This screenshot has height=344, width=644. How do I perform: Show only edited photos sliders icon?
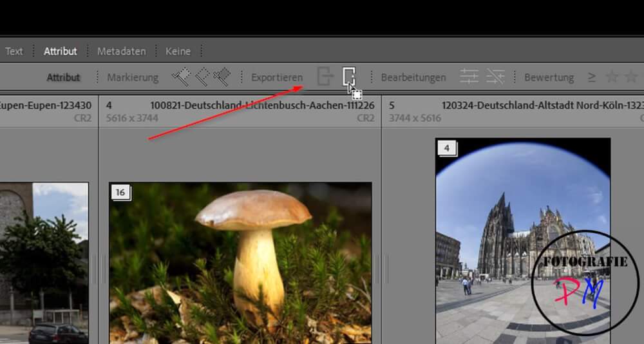click(469, 77)
